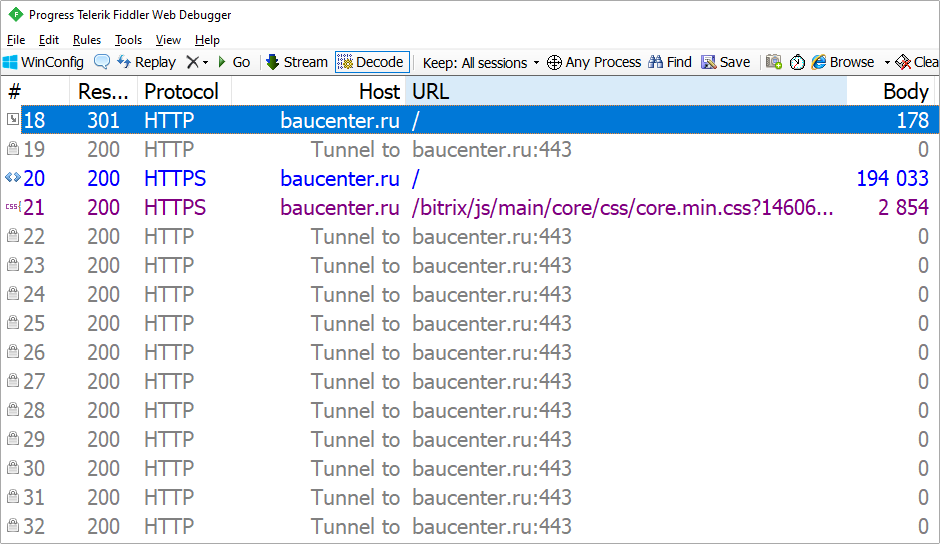Click the lock icon on session 19
The width and height of the screenshot is (940, 544).
(x=13, y=148)
